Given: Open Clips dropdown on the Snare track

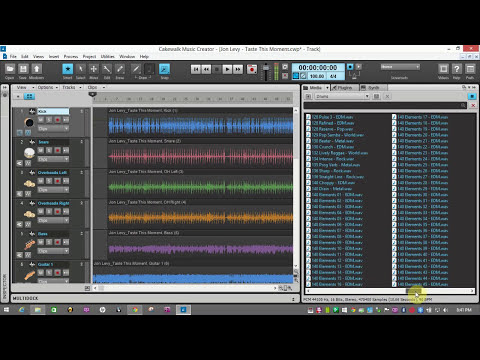Looking at the screenshot, I should pos(53,159).
